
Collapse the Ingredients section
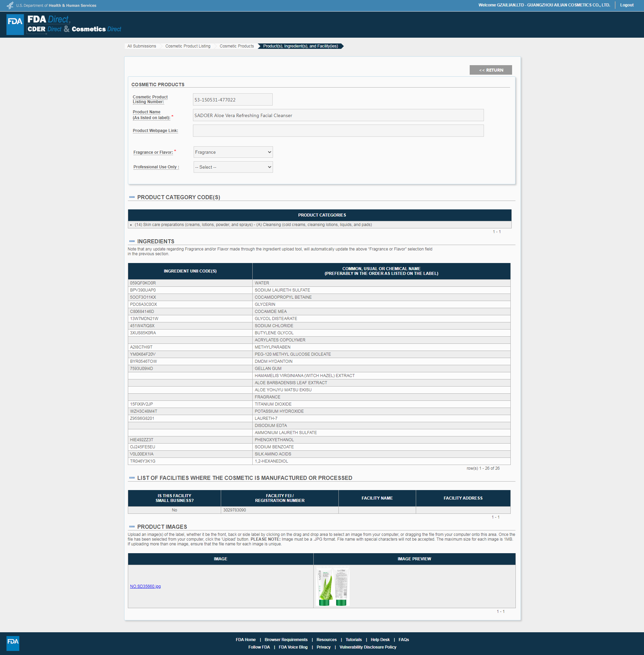[x=132, y=241]
